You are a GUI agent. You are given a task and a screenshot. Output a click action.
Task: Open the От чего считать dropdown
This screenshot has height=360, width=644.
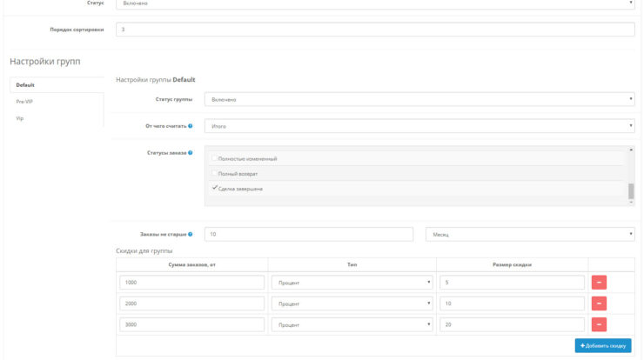(x=419, y=126)
